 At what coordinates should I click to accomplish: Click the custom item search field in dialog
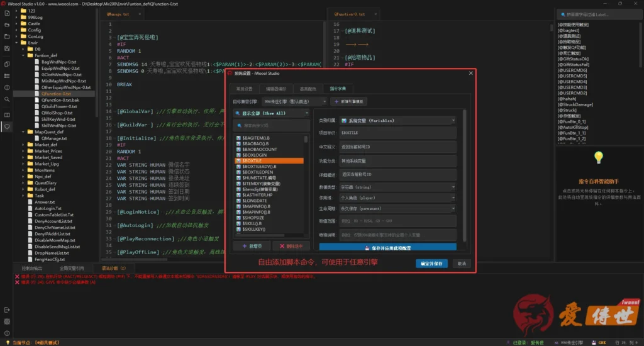click(272, 125)
